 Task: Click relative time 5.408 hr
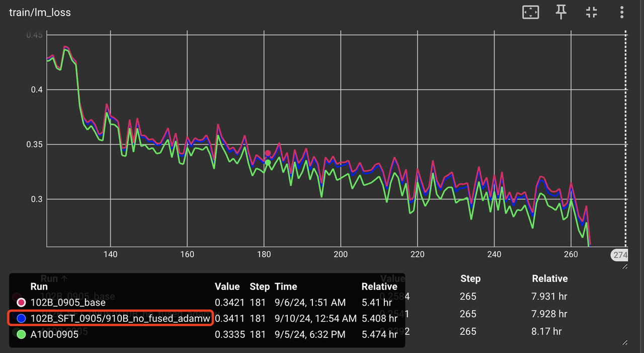tap(379, 318)
